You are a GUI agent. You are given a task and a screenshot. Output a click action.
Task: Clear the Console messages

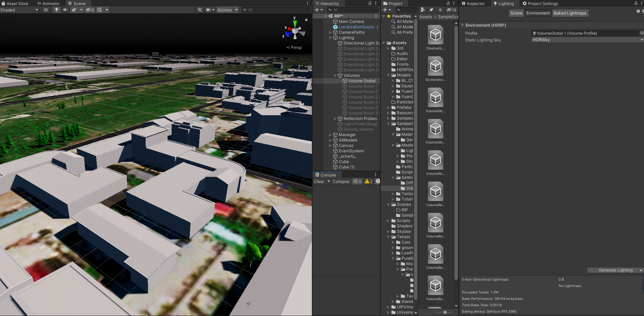click(319, 181)
